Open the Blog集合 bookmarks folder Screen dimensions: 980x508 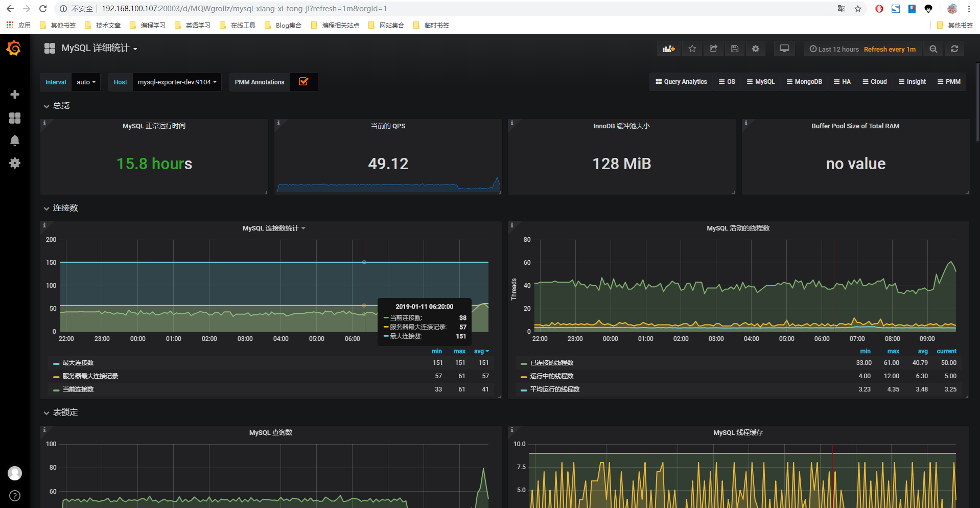point(283,25)
